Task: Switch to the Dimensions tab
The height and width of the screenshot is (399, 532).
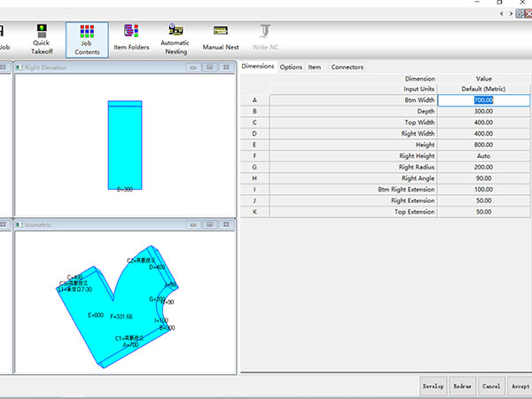Action: [258, 66]
